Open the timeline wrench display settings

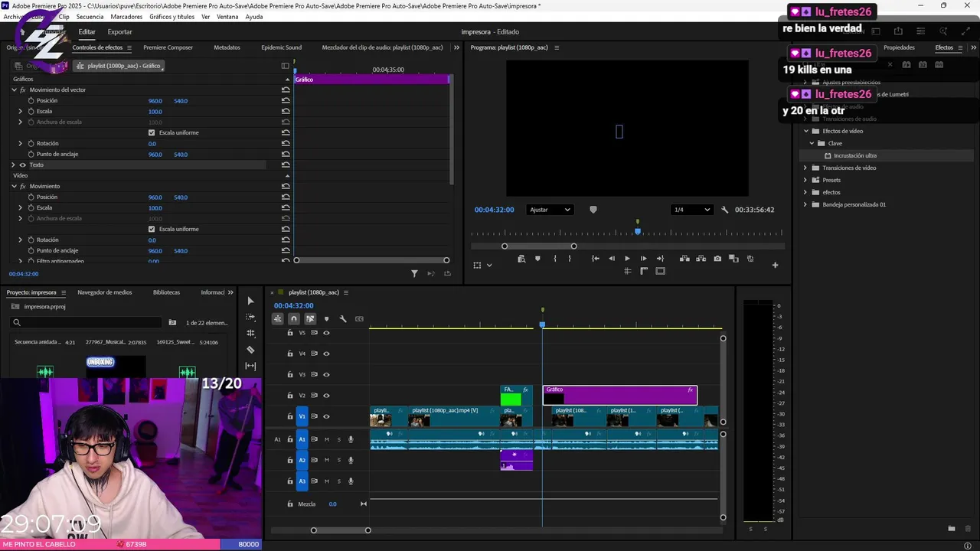(343, 319)
